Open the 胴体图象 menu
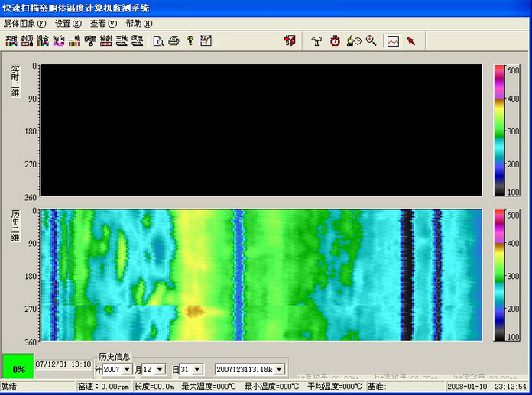Viewport: 532px width, 395px height. pyautogui.click(x=25, y=23)
